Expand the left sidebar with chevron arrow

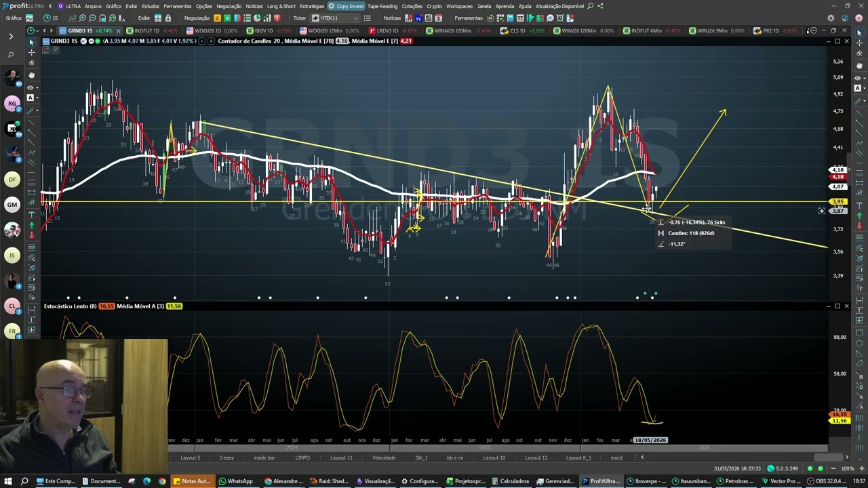[x=11, y=36]
